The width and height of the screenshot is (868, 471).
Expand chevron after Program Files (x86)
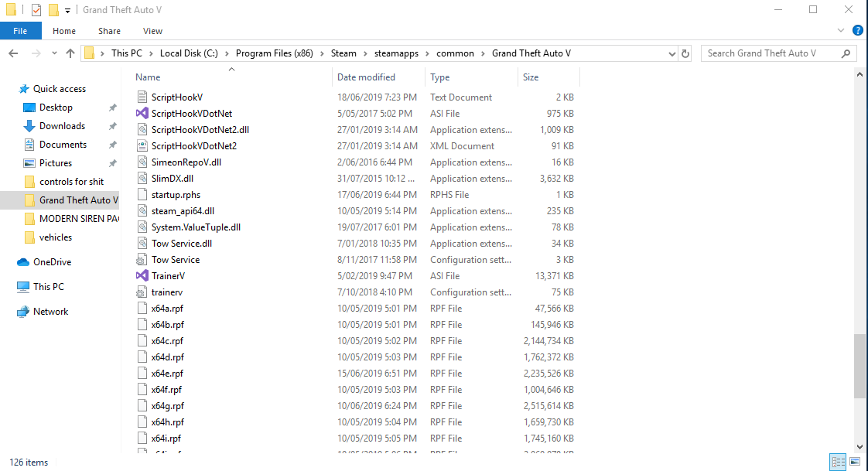pyautogui.click(x=322, y=53)
